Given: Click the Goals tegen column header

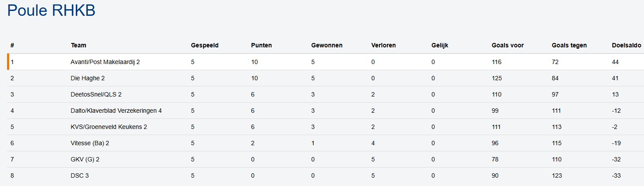Looking at the screenshot, I should coord(569,45).
